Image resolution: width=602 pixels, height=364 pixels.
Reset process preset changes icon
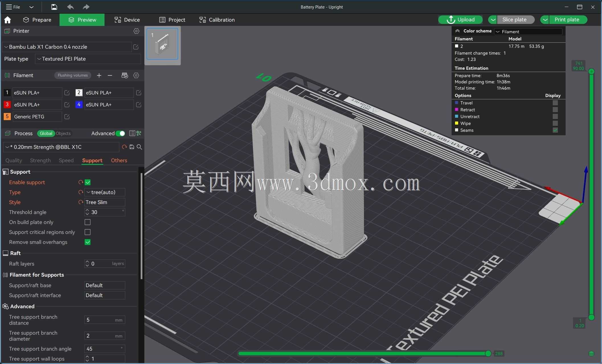pyautogui.click(x=124, y=147)
